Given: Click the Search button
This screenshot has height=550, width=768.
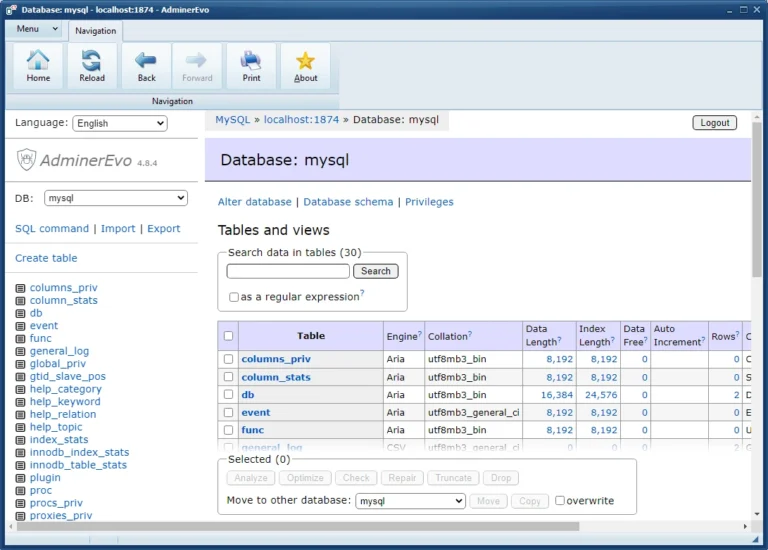Looking at the screenshot, I should (376, 271).
